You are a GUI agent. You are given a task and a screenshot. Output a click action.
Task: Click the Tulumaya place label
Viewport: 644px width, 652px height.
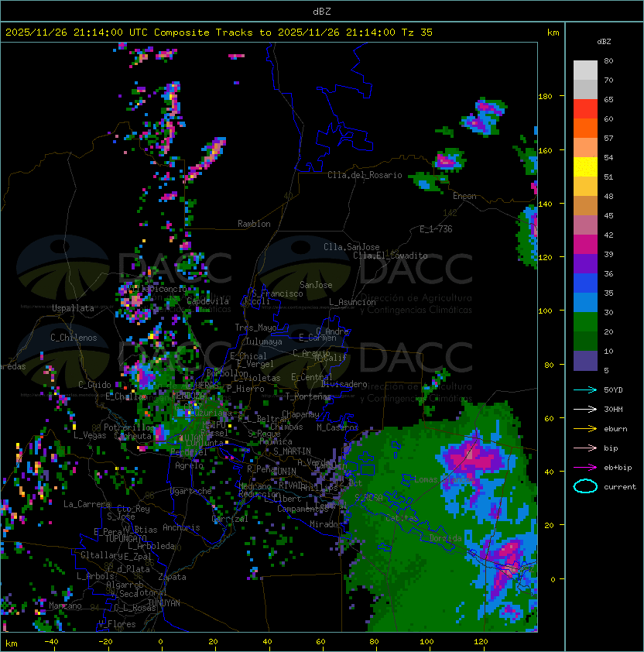264,341
